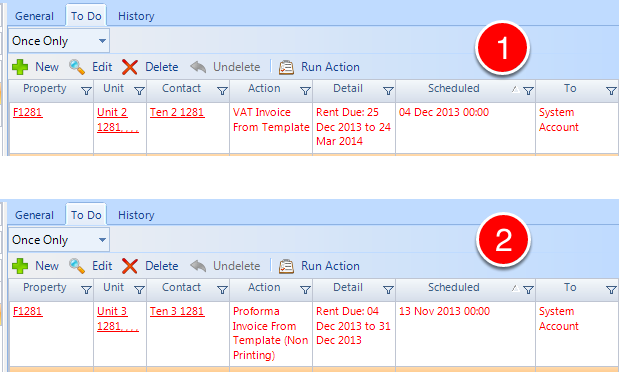Click the red Delete X icon in the panel with the Proforma Invoice row
The width and height of the screenshot is (619, 378).
pos(129,266)
